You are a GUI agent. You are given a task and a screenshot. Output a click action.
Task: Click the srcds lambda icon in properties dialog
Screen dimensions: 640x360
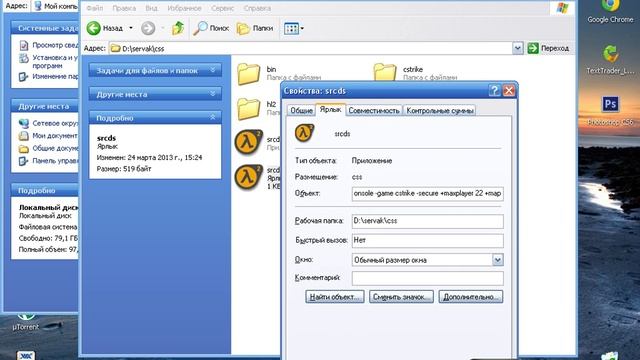304,133
